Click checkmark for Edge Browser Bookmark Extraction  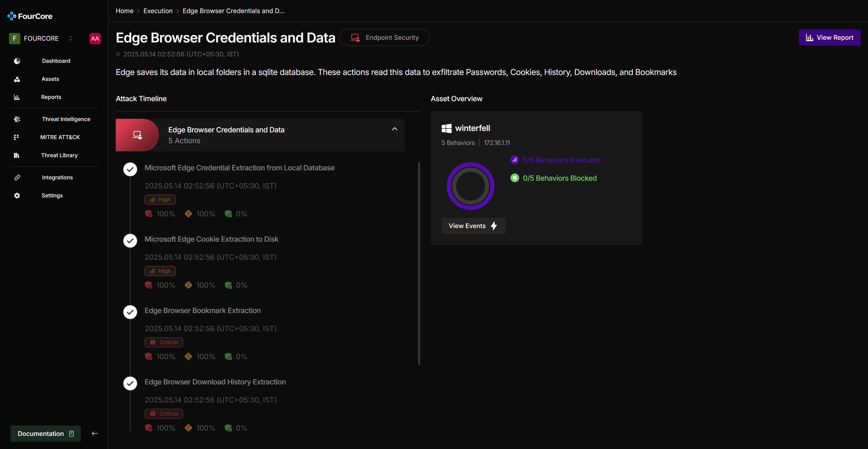pos(130,312)
